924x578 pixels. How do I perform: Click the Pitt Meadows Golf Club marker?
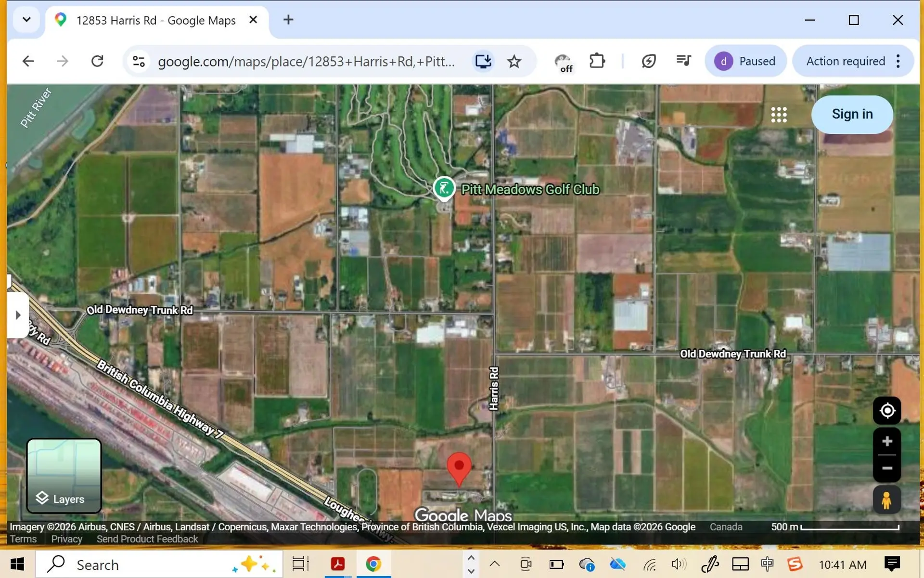click(444, 188)
